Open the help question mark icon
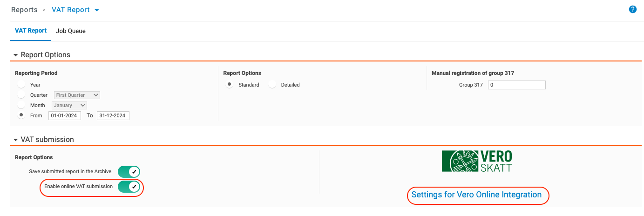Viewport: 644px width, 216px height. tap(632, 9)
